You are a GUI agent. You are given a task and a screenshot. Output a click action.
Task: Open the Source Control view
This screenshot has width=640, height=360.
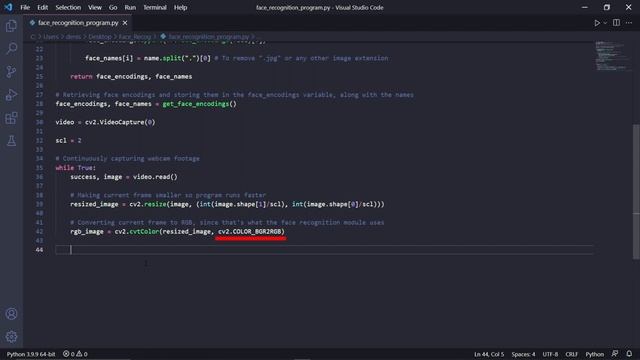(11, 72)
